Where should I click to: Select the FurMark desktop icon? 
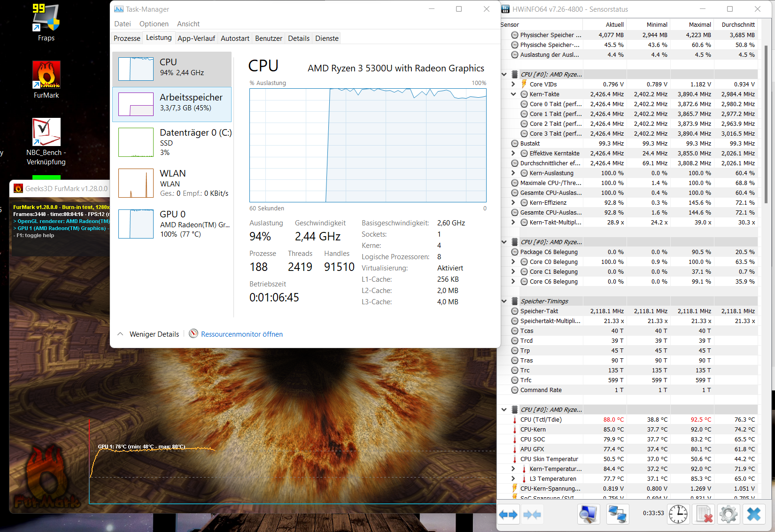point(46,79)
